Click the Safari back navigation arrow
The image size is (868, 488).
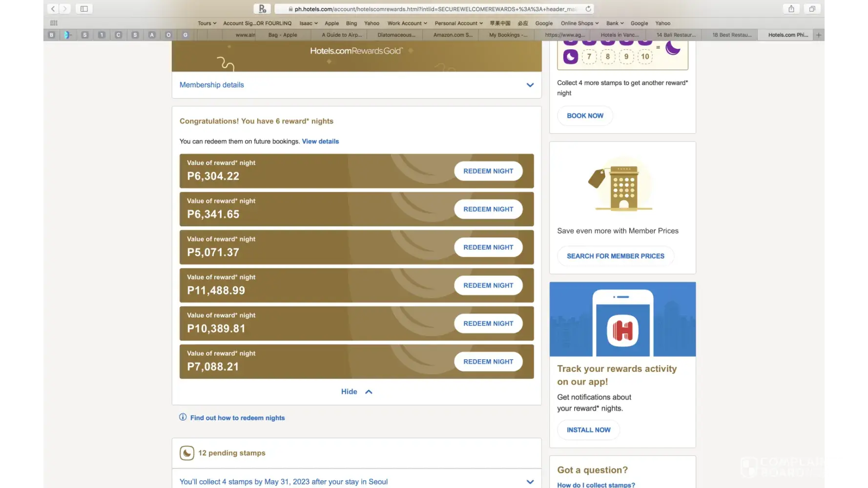53,9
